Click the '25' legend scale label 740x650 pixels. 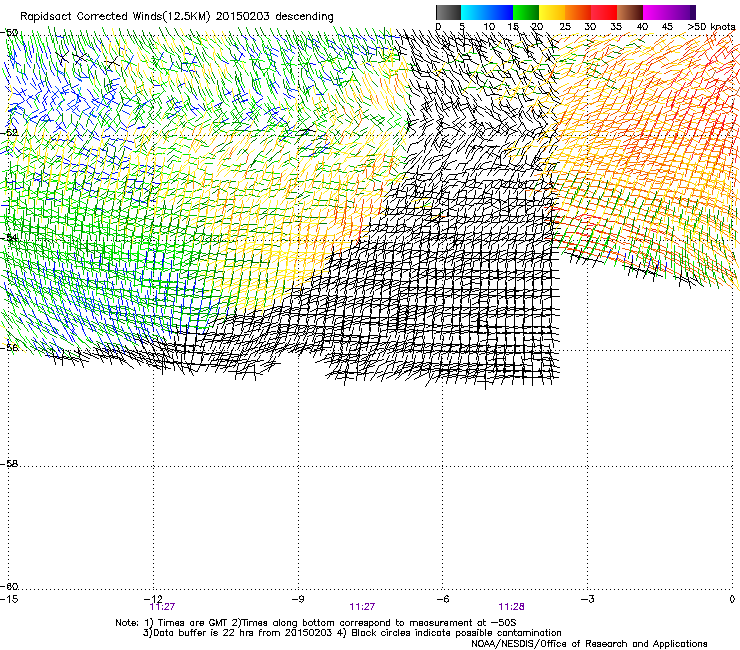pyautogui.click(x=565, y=27)
